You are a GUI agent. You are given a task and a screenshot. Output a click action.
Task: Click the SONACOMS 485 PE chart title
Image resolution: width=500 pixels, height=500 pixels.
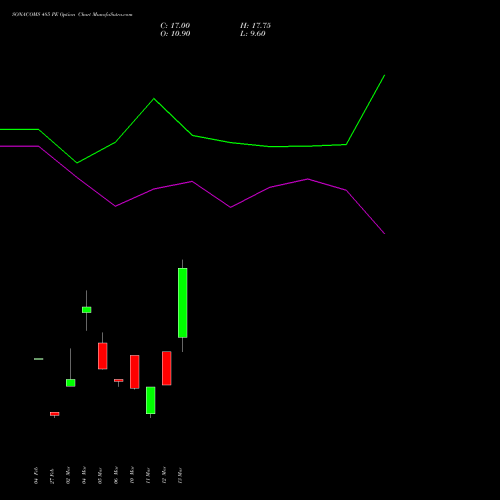point(72,15)
